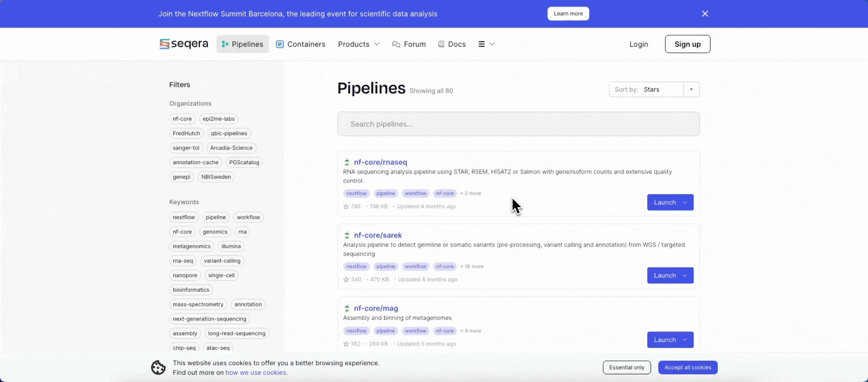Image resolution: width=868 pixels, height=382 pixels.
Task: Click the star icon on nf-core/rnaseq
Action: click(x=346, y=207)
